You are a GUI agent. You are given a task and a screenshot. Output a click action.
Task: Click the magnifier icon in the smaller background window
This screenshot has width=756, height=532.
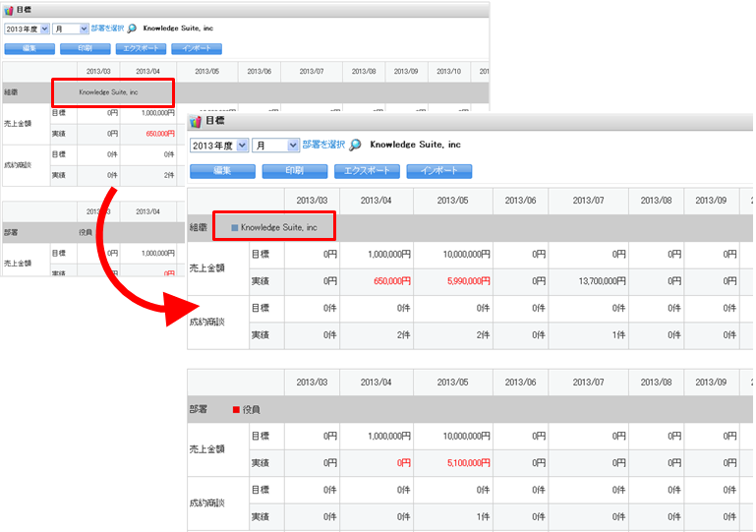coord(133,30)
